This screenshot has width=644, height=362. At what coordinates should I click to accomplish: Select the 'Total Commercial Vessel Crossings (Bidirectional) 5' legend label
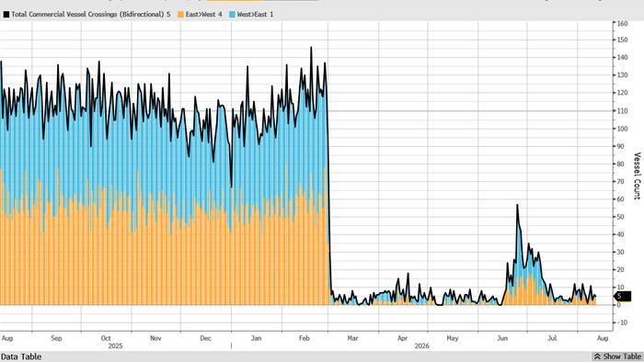pos(91,15)
